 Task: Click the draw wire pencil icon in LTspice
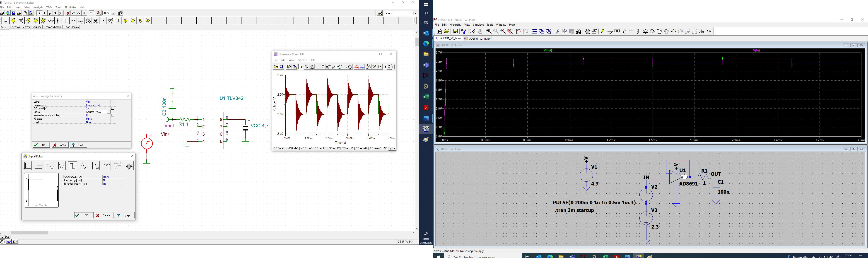click(x=603, y=31)
